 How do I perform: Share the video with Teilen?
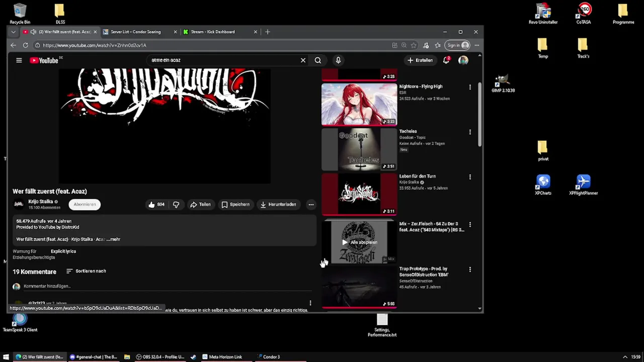coord(200,205)
